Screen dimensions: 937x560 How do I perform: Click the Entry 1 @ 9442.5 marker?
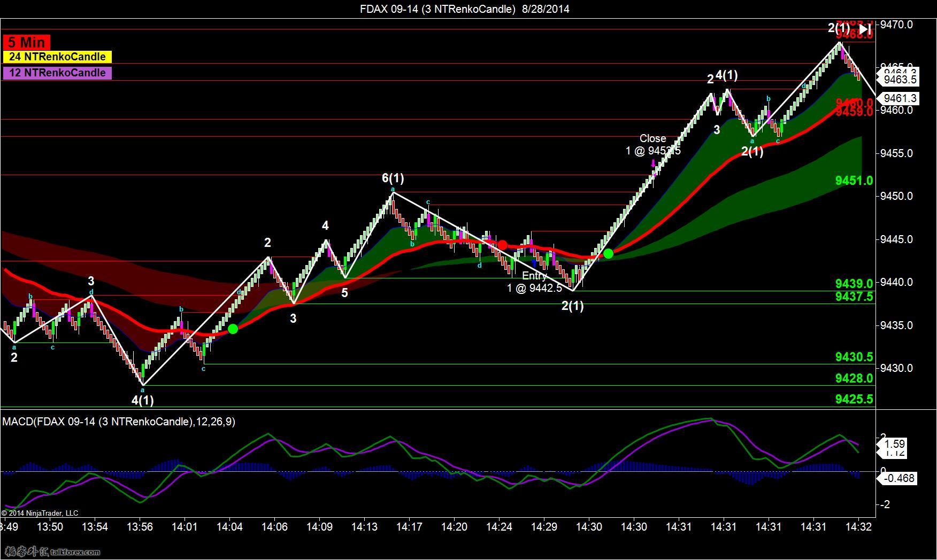click(x=534, y=282)
